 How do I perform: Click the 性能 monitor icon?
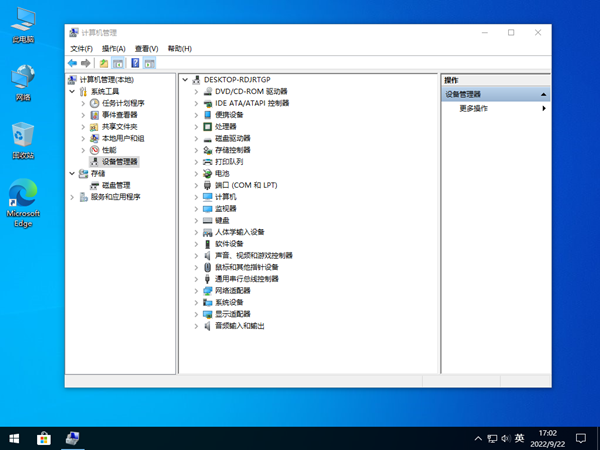[94, 150]
